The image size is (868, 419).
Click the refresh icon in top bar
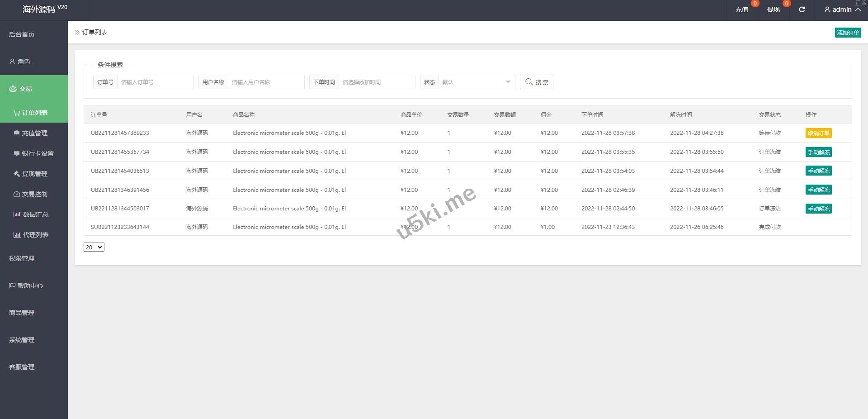(802, 10)
